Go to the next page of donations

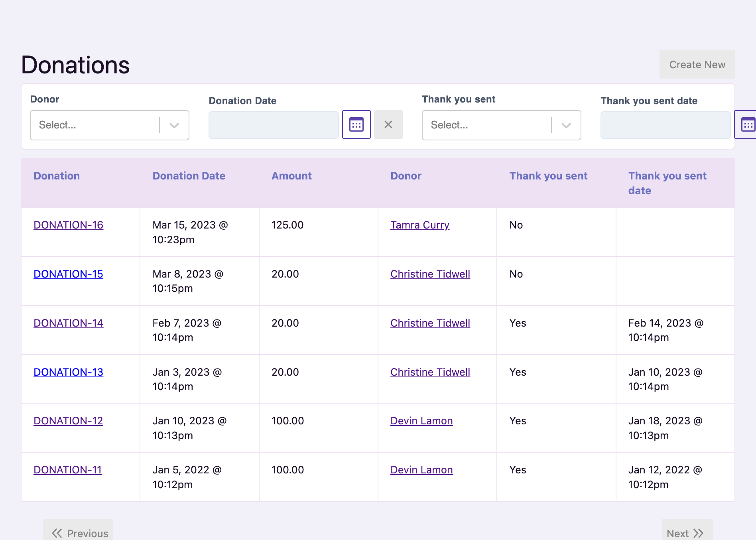[686, 532]
